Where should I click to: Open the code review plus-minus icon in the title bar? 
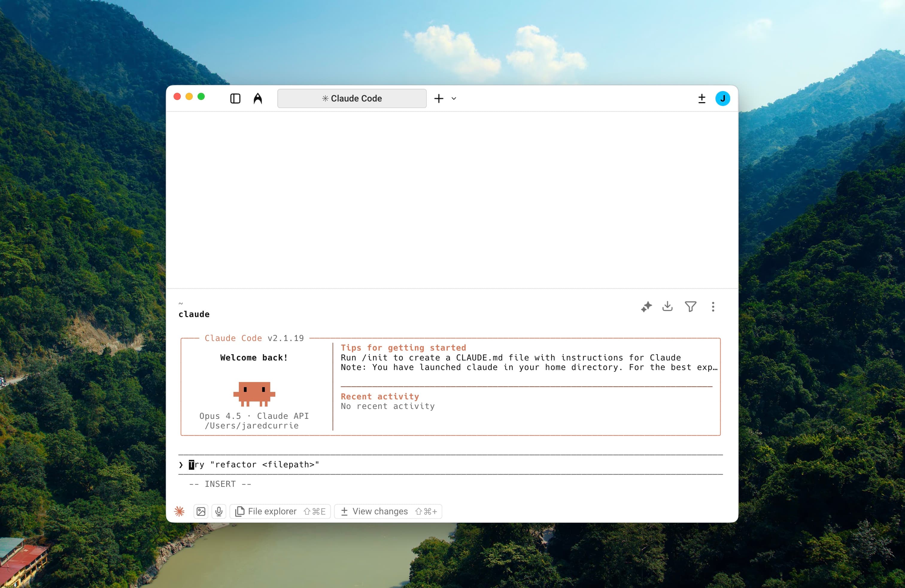pos(701,98)
